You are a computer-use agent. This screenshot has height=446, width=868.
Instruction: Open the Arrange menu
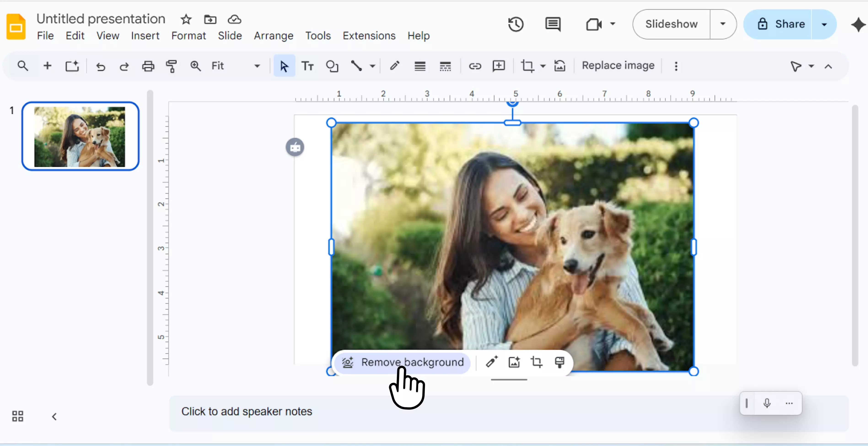[x=273, y=36]
